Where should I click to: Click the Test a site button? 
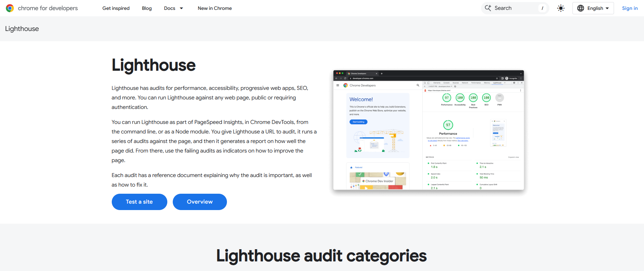point(139,202)
